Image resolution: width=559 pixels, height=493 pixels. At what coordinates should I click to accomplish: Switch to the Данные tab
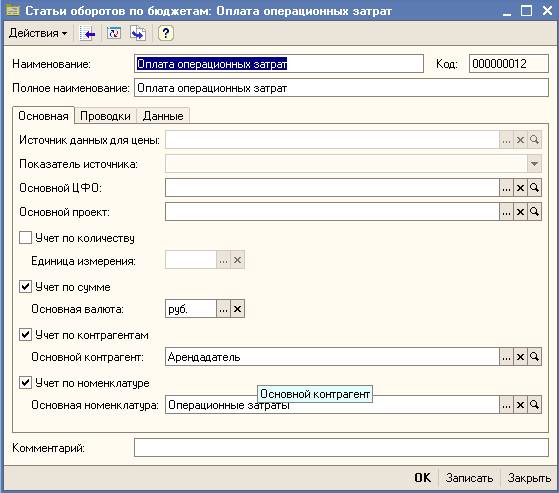point(163,116)
